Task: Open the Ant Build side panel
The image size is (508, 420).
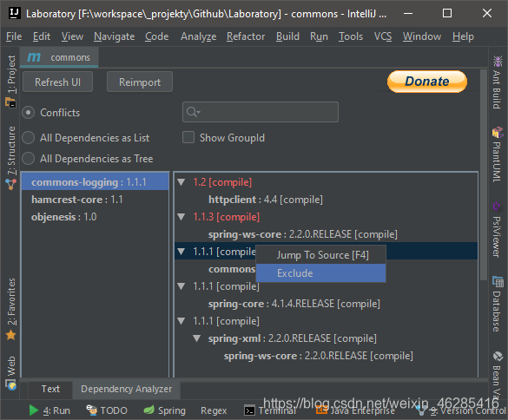Action: click(x=498, y=82)
